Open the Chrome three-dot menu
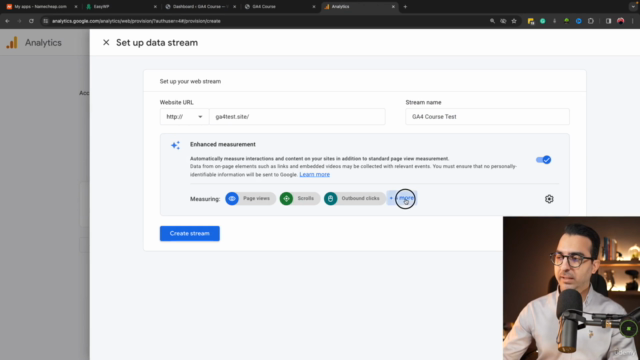640x360 pixels. pos(633,21)
